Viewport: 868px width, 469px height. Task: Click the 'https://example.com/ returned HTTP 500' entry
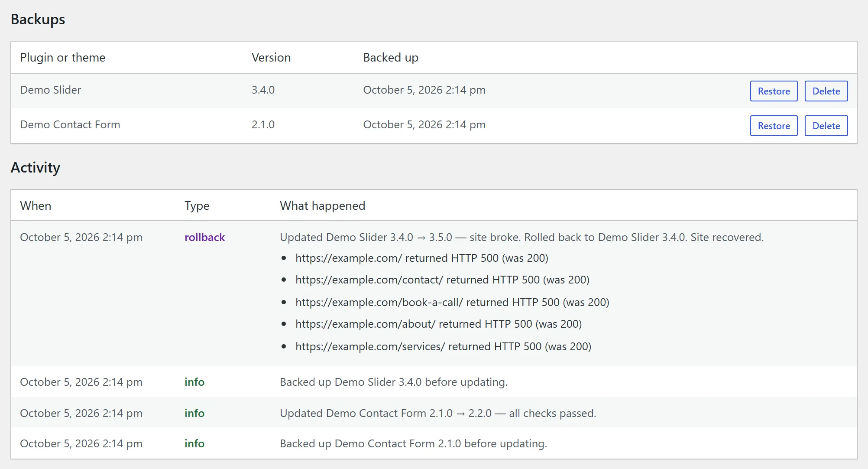click(x=422, y=258)
